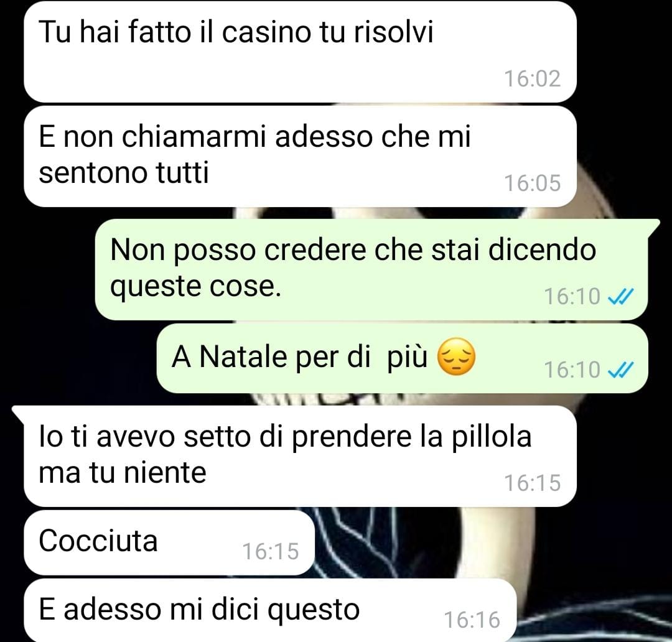This screenshot has width=672, height=642.
Task: Tap the 'A Natale per di più' bubble
Action: point(402,358)
